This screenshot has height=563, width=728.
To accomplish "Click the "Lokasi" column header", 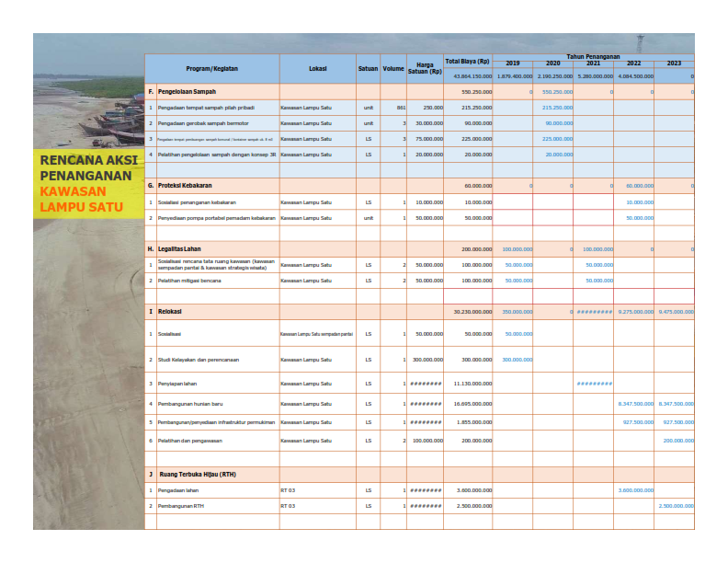I will click(x=317, y=69).
